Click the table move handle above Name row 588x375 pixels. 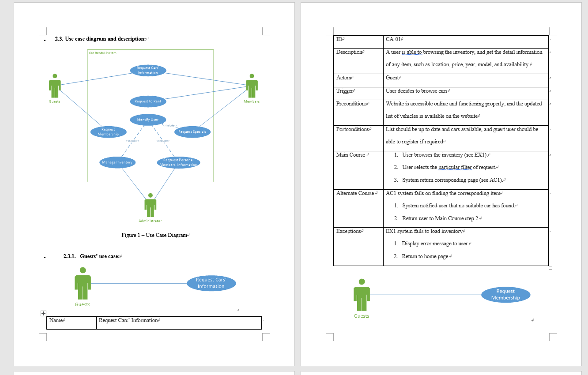coord(43,313)
